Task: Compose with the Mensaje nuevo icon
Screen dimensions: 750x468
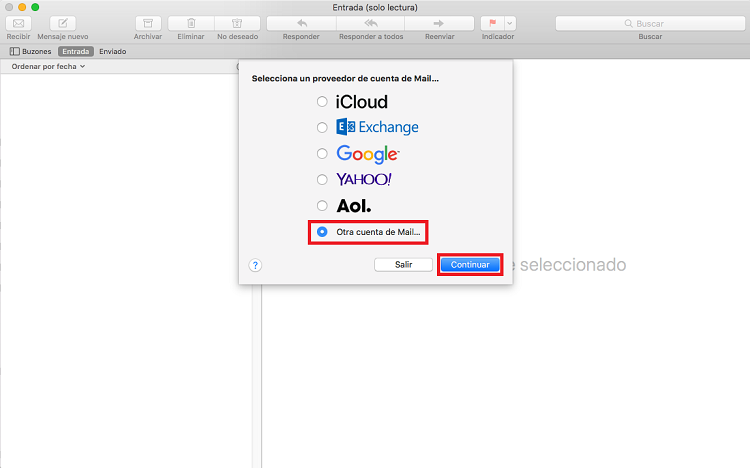Action: point(63,23)
